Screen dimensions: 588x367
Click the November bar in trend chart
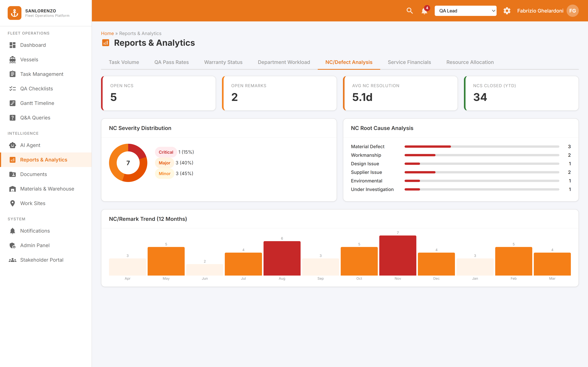pyautogui.click(x=398, y=255)
